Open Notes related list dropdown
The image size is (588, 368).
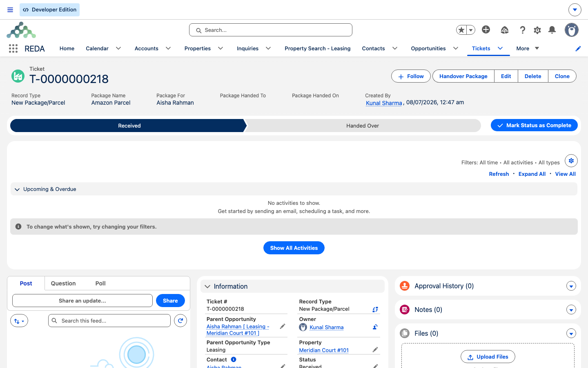(x=571, y=310)
